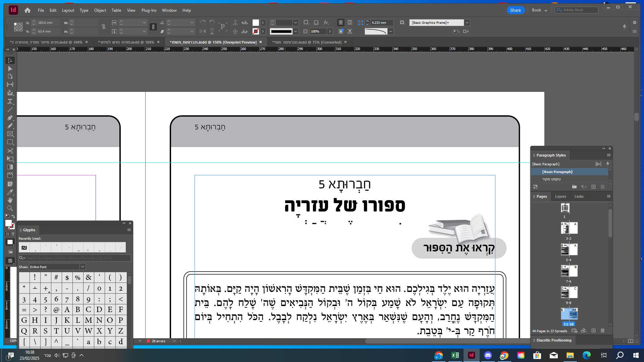Switch to the Layers tab

coord(560,196)
